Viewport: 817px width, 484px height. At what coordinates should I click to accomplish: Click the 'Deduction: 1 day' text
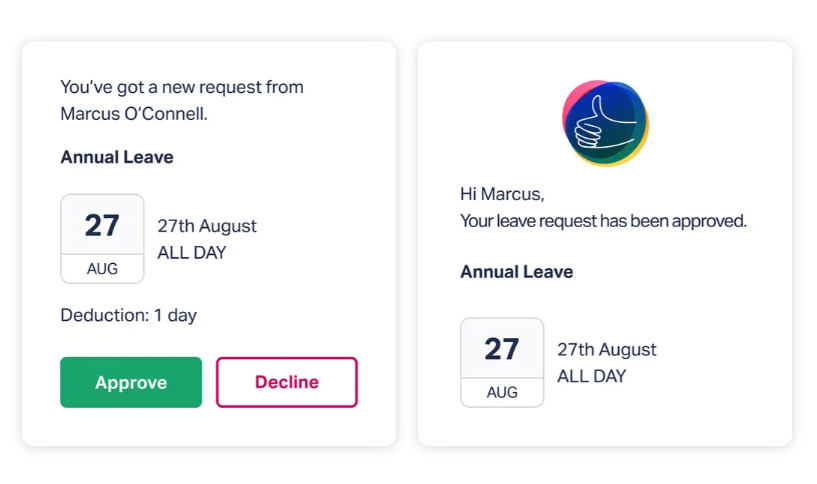[129, 315]
